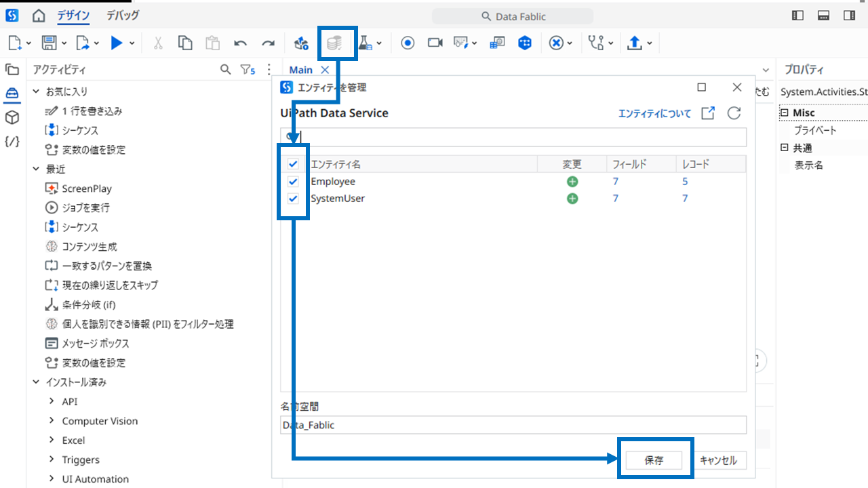Uncheck the Employee entity checkbox

tap(294, 182)
